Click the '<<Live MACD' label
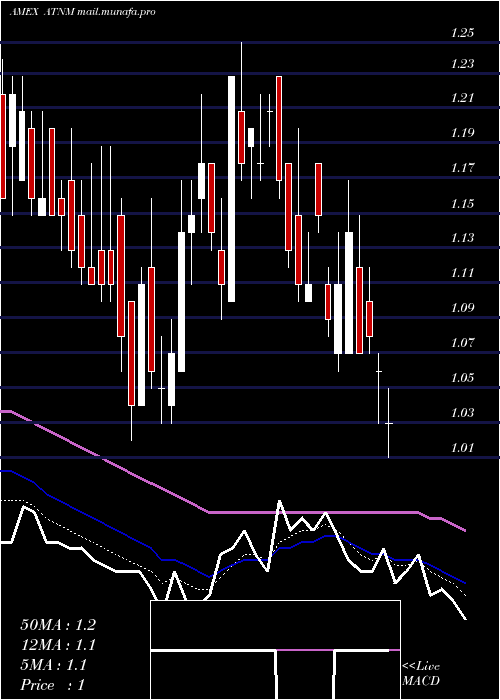This screenshot has height=700, width=500. click(x=421, y=673)
